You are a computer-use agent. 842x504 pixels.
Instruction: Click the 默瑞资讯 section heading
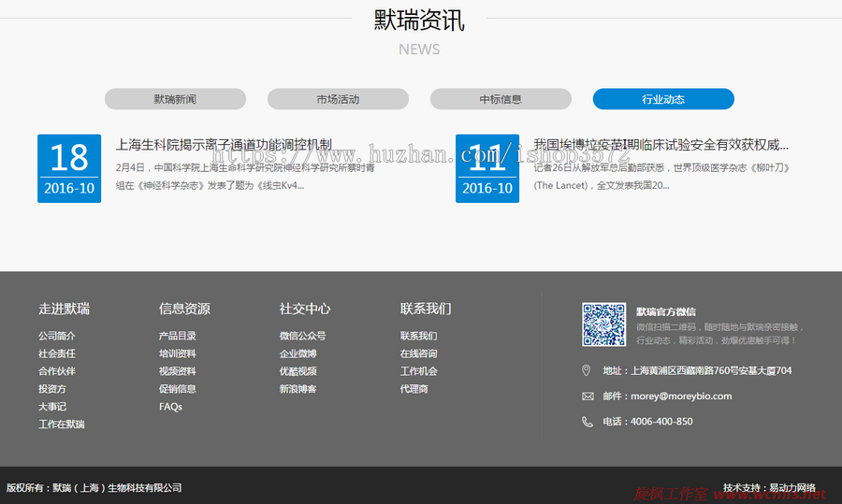[x=419, y=21]
